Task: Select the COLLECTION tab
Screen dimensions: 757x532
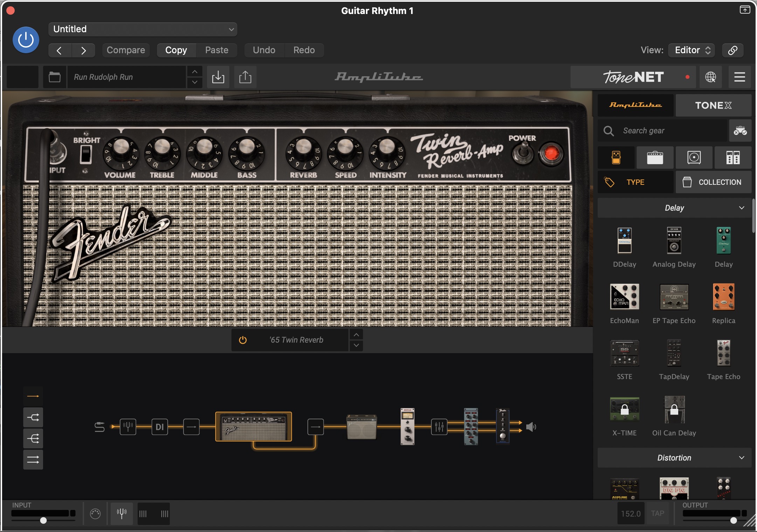Action: [x=713, y=182]
